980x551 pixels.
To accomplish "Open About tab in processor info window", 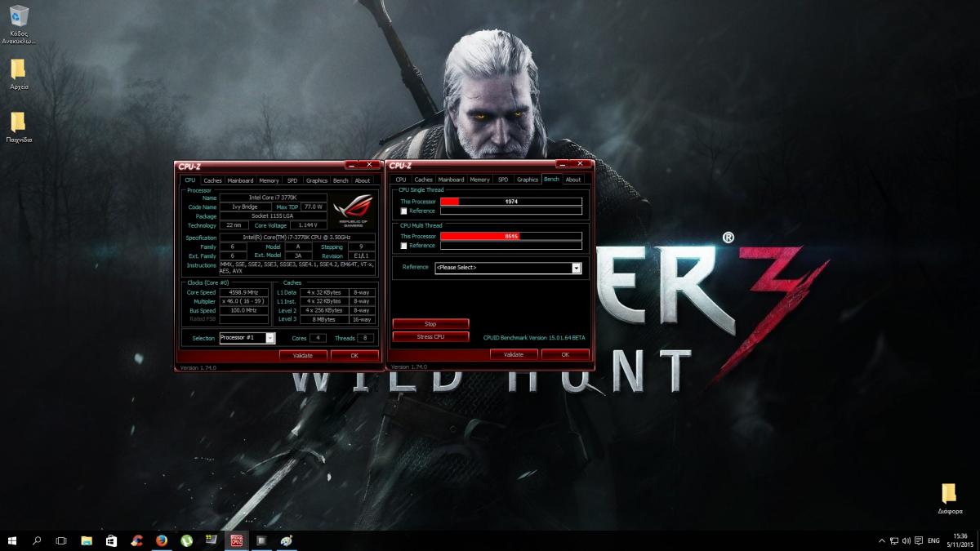I will tap(363, 180).
